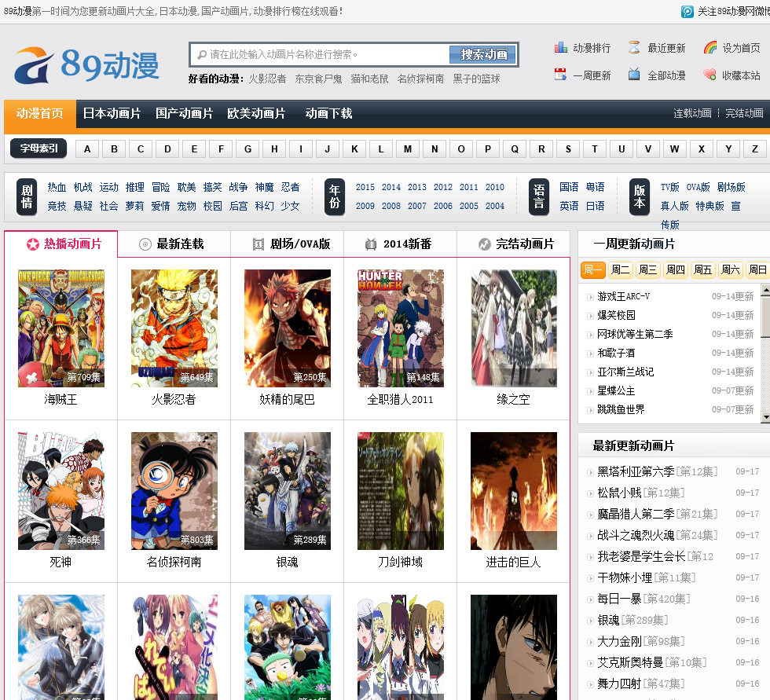
Task: Go to 动漫首页 in navigation bar
Action: click(x=40, y=113)
